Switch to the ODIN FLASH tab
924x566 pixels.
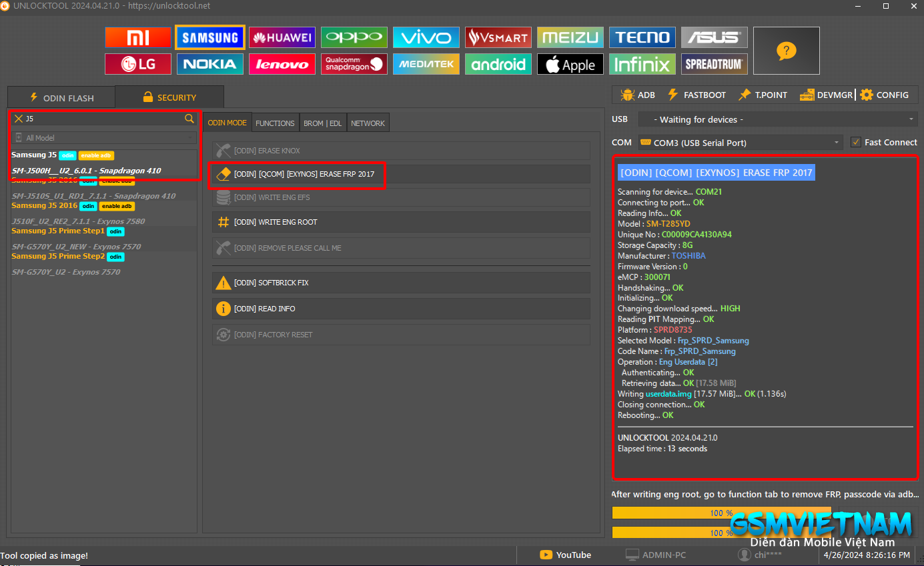point(61,98)
